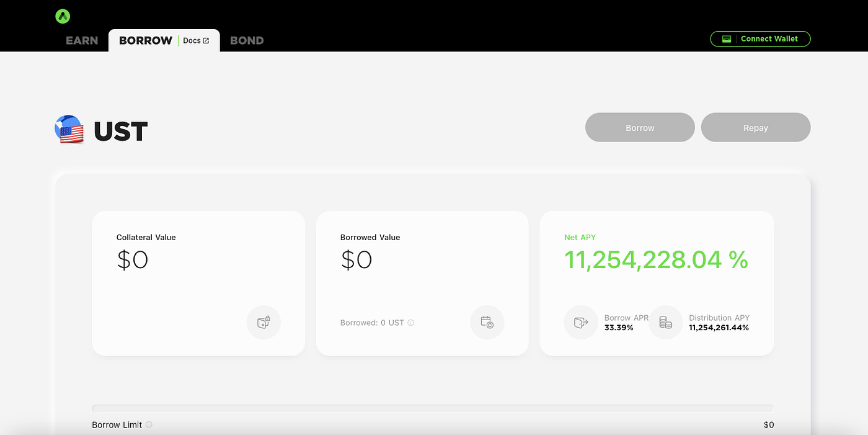868x435 pixels.
Task: Click the Connect Wallet button
Action: point(760,38)
